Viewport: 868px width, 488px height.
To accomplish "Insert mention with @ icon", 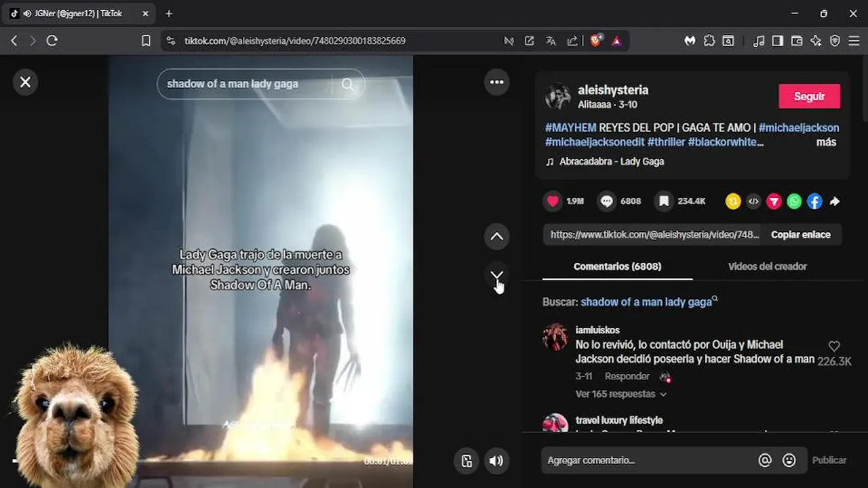I will (765, 460).
